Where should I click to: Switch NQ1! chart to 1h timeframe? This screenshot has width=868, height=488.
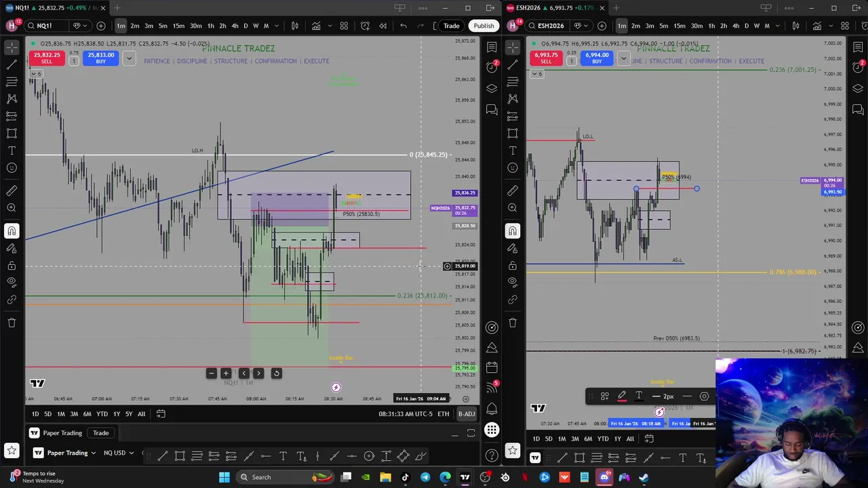point(210,26)
